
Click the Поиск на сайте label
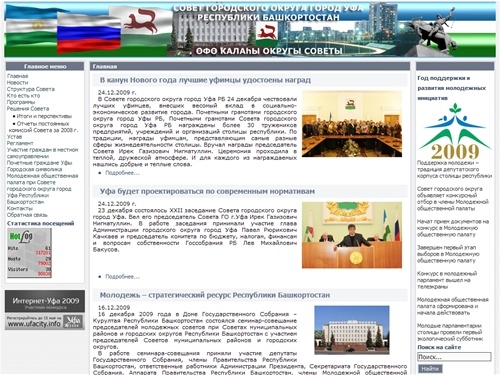[x=439, y=347]
